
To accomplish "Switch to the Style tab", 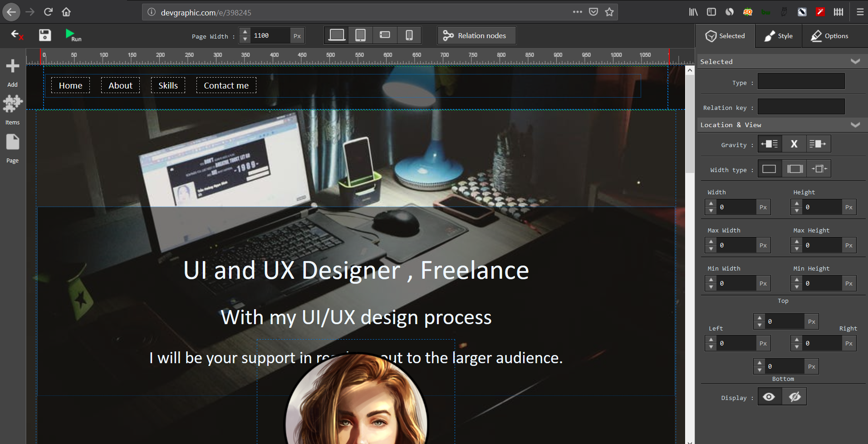I will tap(778, 36).
